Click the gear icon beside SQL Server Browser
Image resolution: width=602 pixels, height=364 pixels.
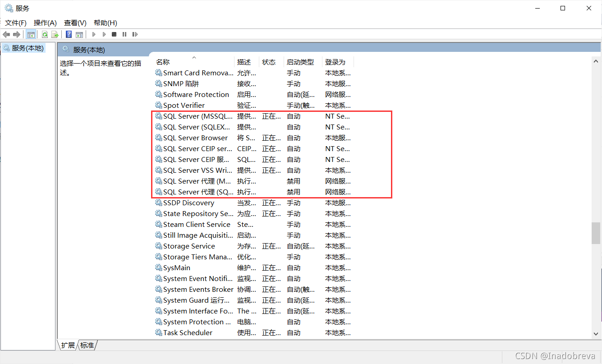158,138
